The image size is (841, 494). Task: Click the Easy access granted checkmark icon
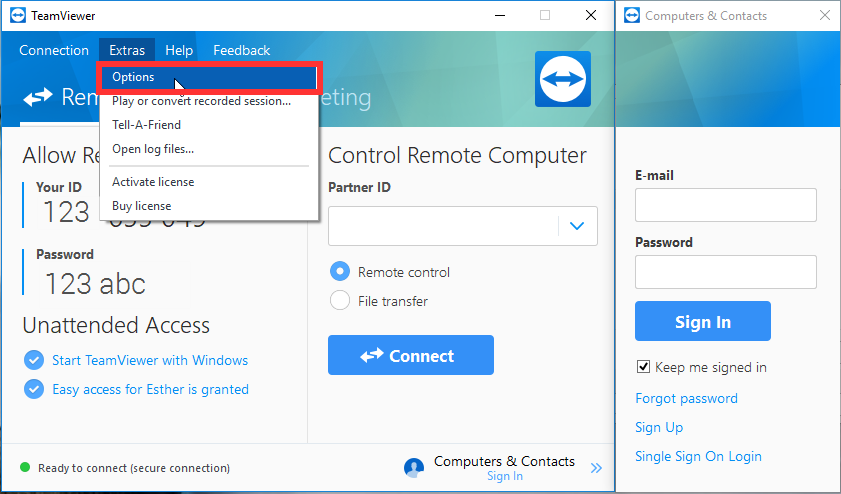click(34, 389)
